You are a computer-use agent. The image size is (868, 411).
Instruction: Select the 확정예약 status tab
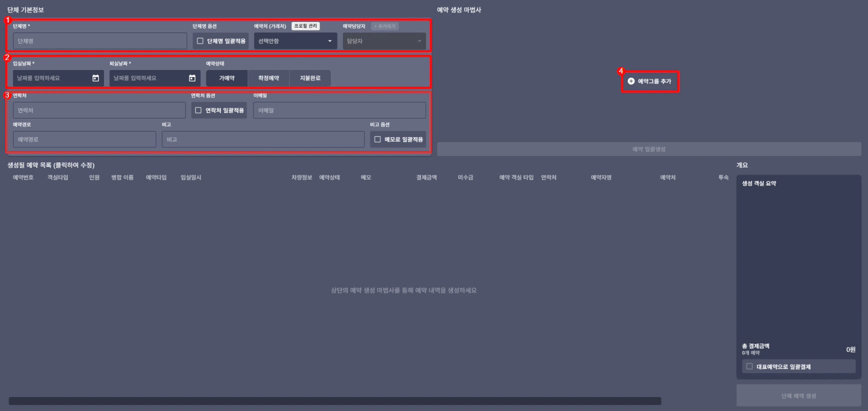coord(268,78)
